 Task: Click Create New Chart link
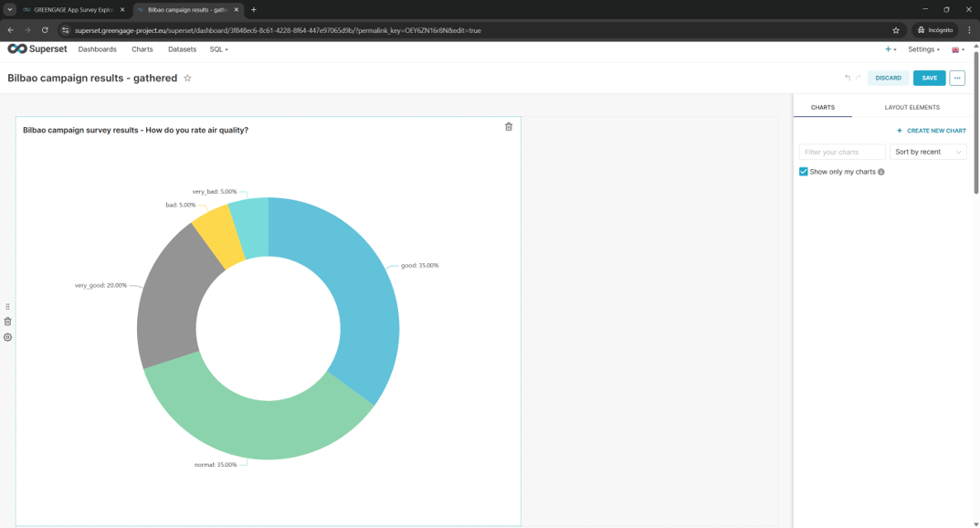932,131
